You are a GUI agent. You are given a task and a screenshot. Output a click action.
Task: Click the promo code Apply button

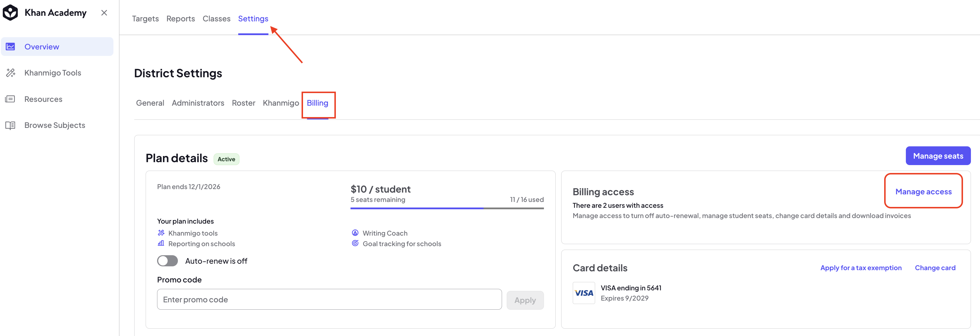525,300
